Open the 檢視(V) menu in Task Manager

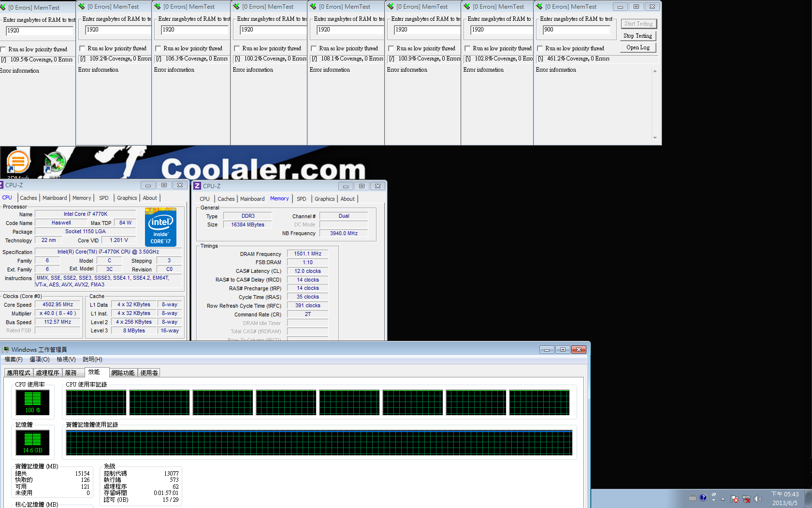(66, 359)
